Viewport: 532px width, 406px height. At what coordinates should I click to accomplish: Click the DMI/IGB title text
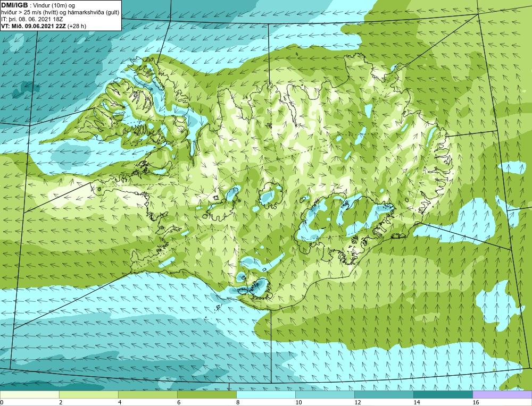[14, 5]
